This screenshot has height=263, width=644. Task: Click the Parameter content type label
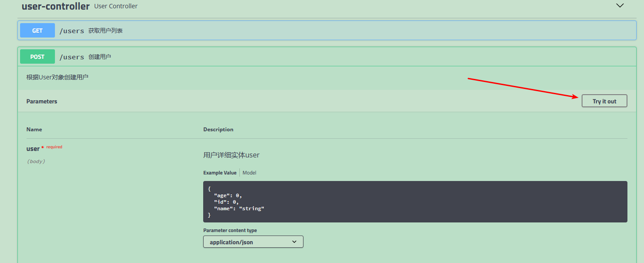pos(230,230)
